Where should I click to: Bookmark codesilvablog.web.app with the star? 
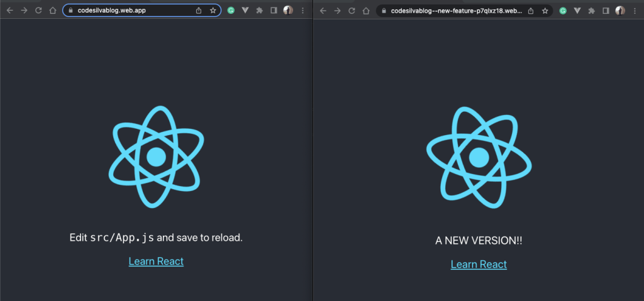213,11
